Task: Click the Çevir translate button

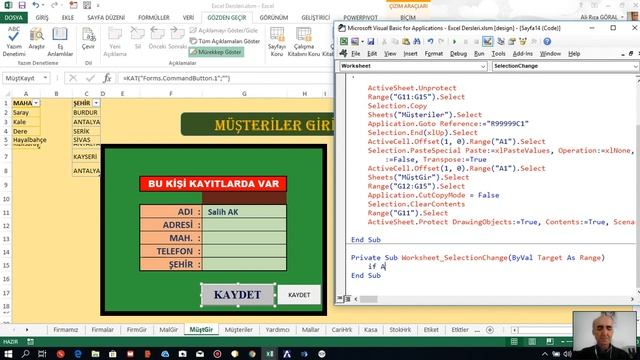Action: click(x=88, y=39)
